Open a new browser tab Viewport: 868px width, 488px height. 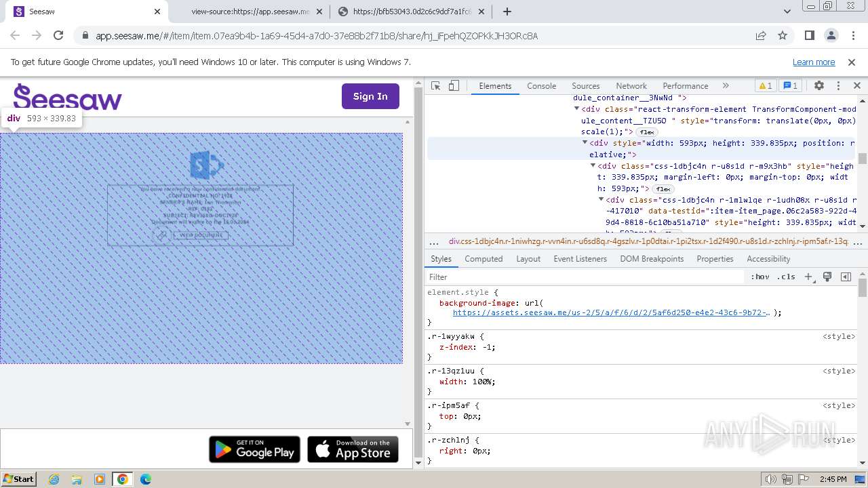point(507,12)
